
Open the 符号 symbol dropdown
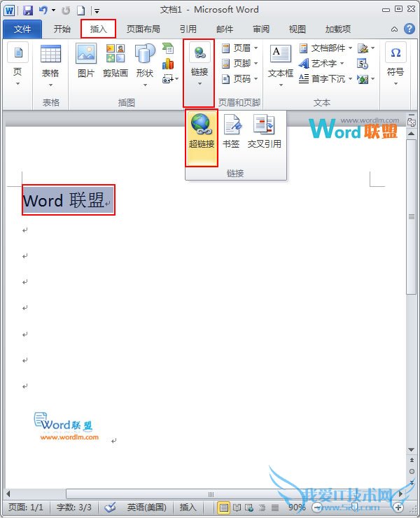click(395, 64)
